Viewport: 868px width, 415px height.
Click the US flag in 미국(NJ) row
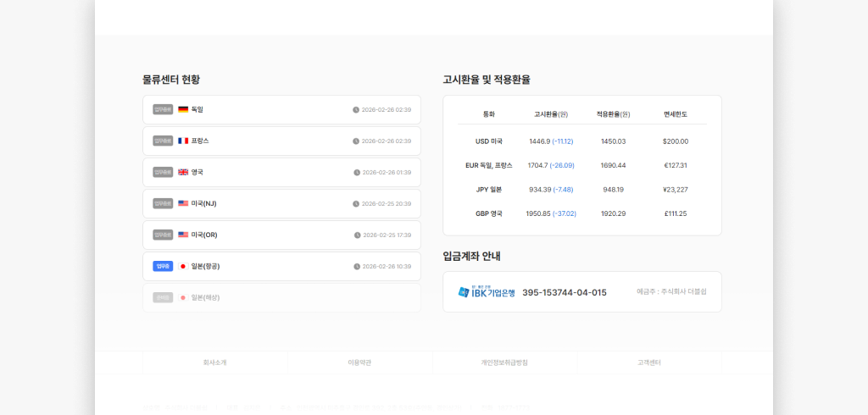click(183, 203)
